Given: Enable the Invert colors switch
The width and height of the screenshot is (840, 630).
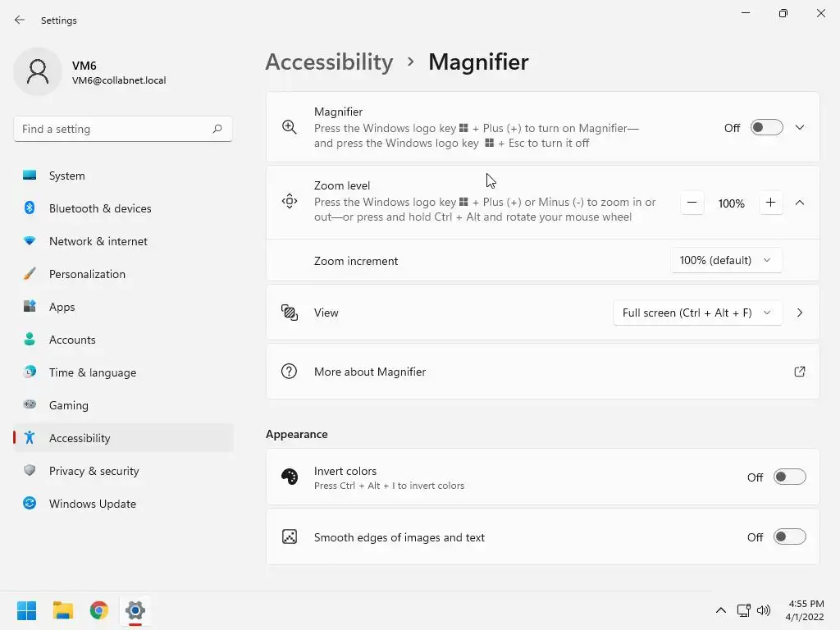Looking at the screenshot, I should point(789,477).
